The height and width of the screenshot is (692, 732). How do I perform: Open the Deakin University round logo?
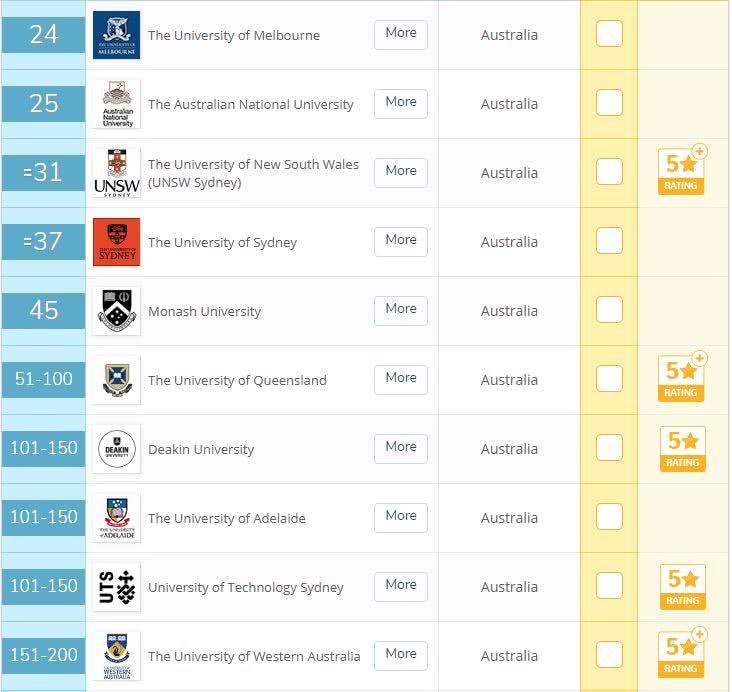(x=116, y=449)
